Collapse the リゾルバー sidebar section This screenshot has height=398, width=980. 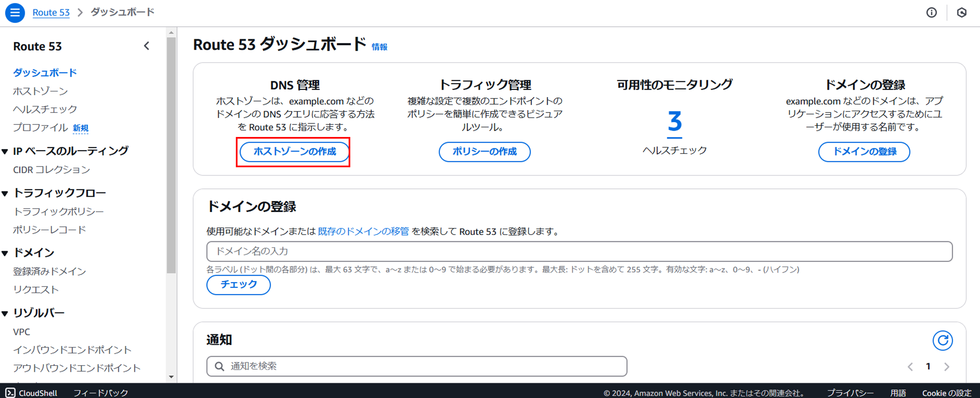coord(5,314)
